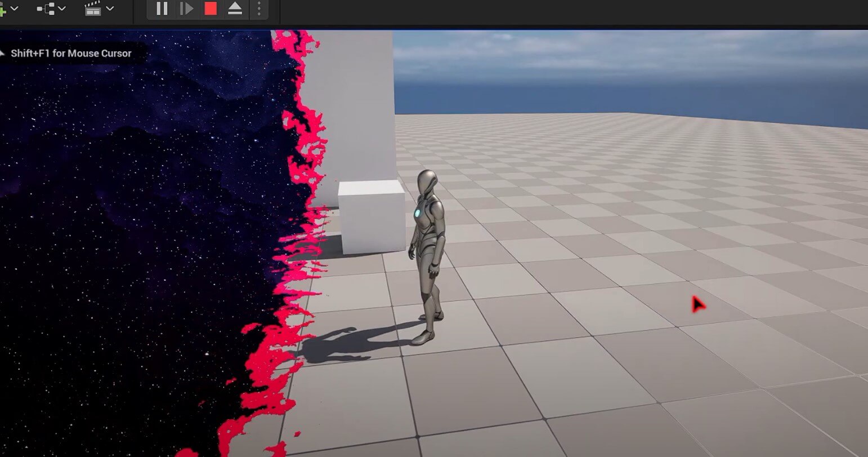Expand the Add Content dropdown arrow
The width and height of the screenshot is (868, 457).
pyautogui.click(x=15, y=8)
